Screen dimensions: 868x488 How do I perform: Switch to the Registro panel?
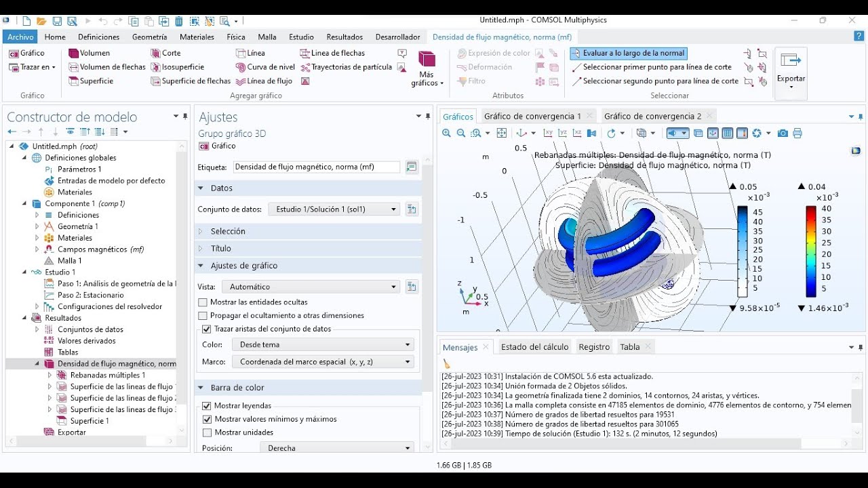(594, 346)
